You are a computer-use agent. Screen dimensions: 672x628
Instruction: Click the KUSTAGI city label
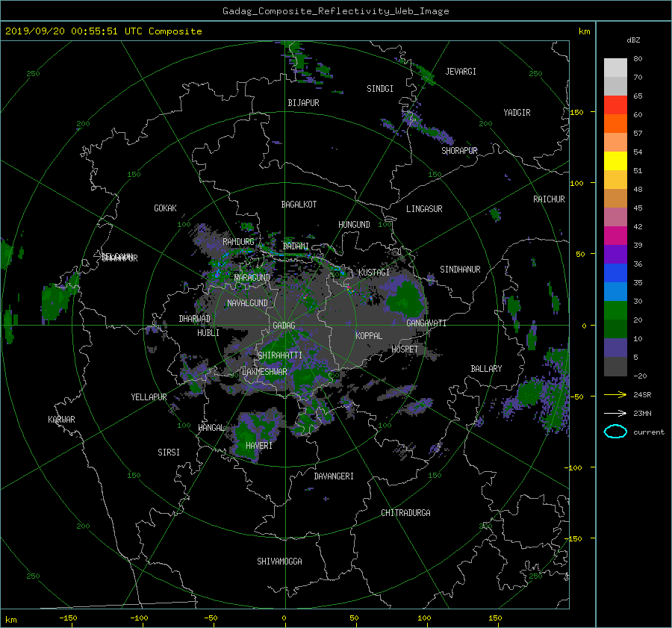374,273
